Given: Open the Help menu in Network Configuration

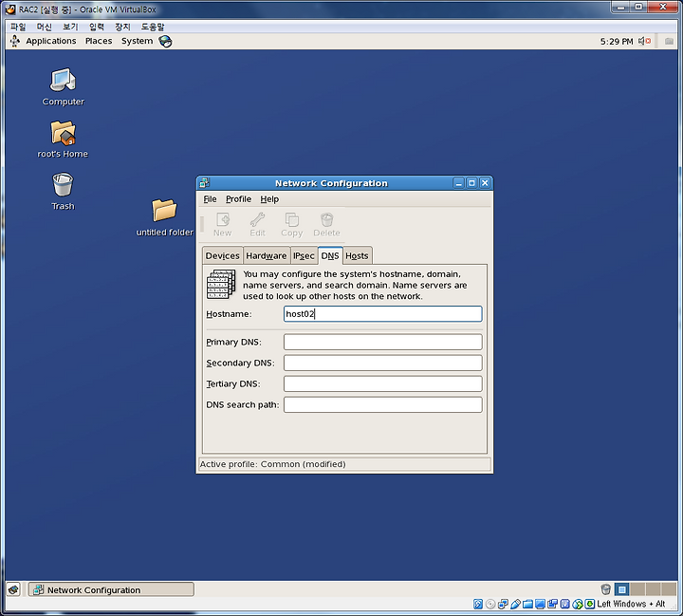Looking at the screenshot, I should tap(269, 199).
